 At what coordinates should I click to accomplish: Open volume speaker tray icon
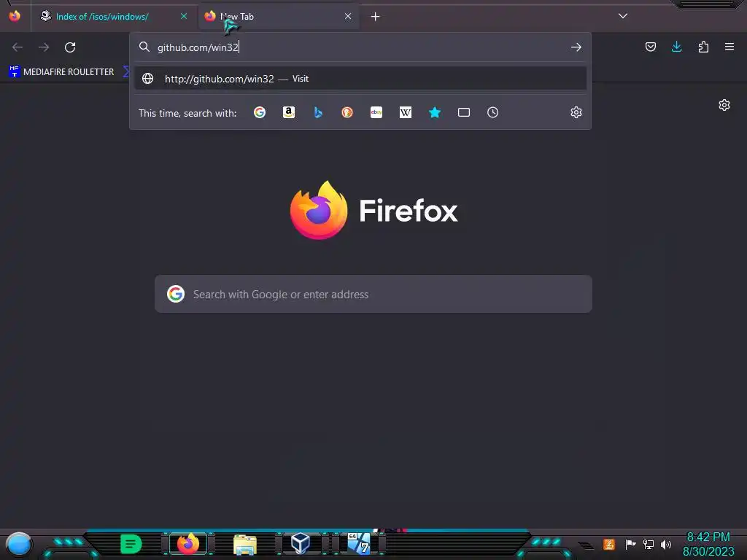(x=666, y=544)
